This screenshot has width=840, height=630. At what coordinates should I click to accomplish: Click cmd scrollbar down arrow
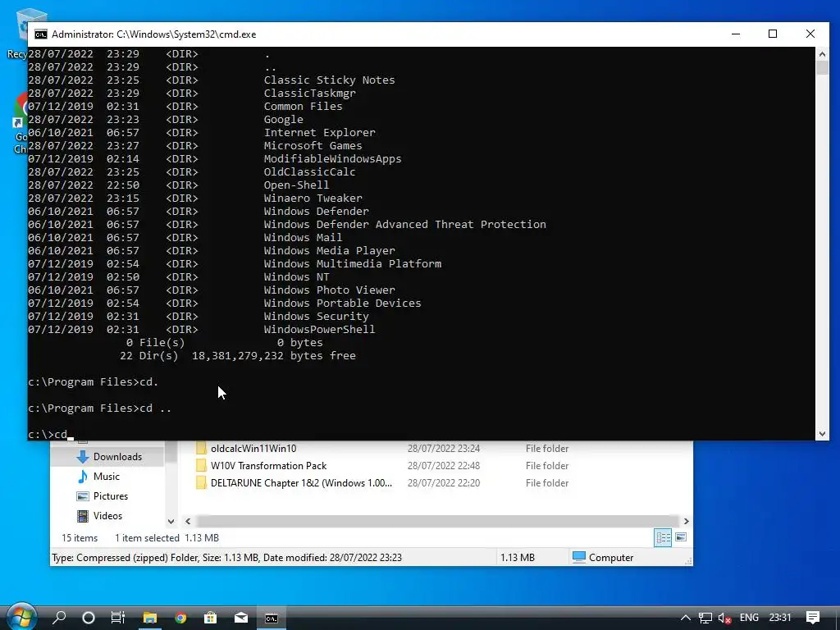pyautogui.click(x=822, y=434)
